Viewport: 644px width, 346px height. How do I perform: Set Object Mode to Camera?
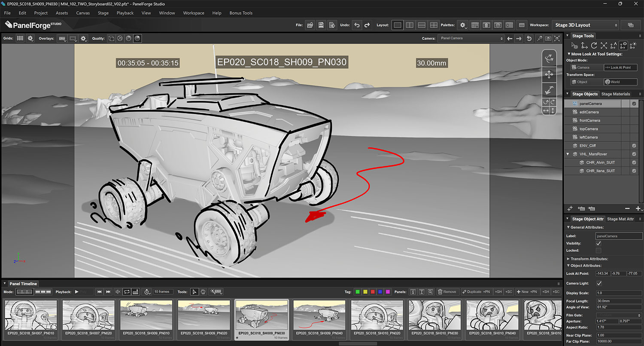[x=586, y=67]
